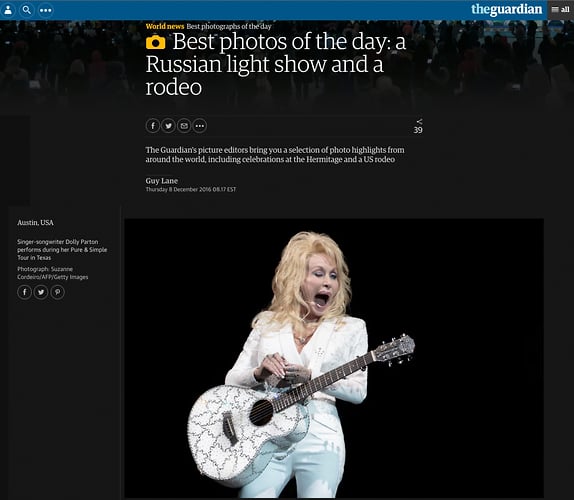Go to theguardian logo homepage
The image size is (574, 500).
tap(506, 9)
